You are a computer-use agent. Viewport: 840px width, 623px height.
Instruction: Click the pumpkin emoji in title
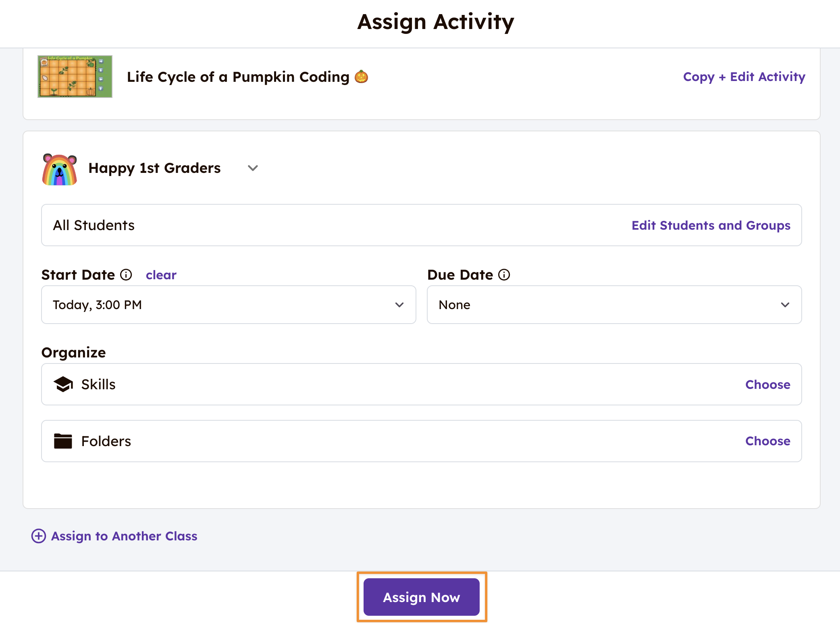click(361, 77)
